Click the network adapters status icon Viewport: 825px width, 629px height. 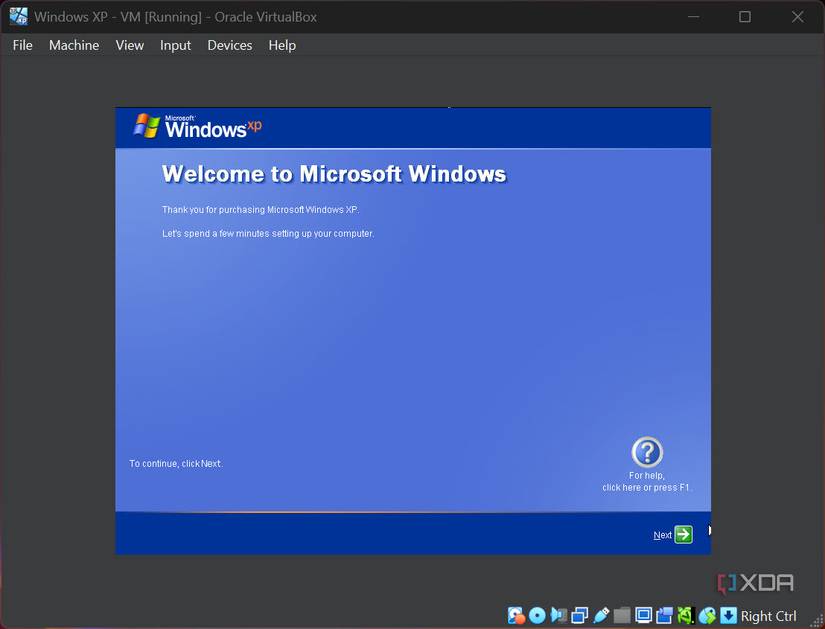[580, 615]
